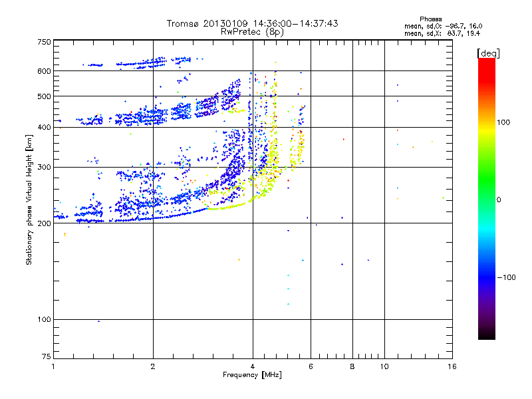Click the 'Phases' label above the statistics
The width and height of the screenshot is (532, 399).
[x=430, y=19]
